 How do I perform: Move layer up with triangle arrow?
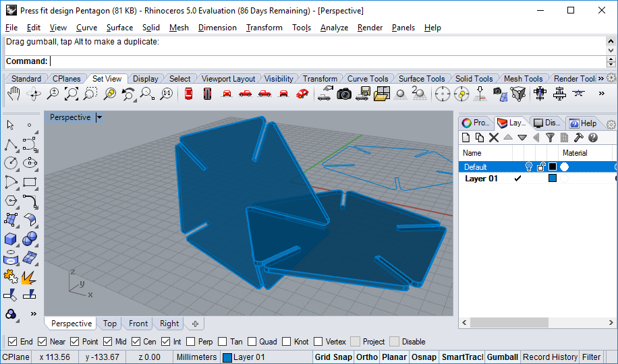click(508, 137)
